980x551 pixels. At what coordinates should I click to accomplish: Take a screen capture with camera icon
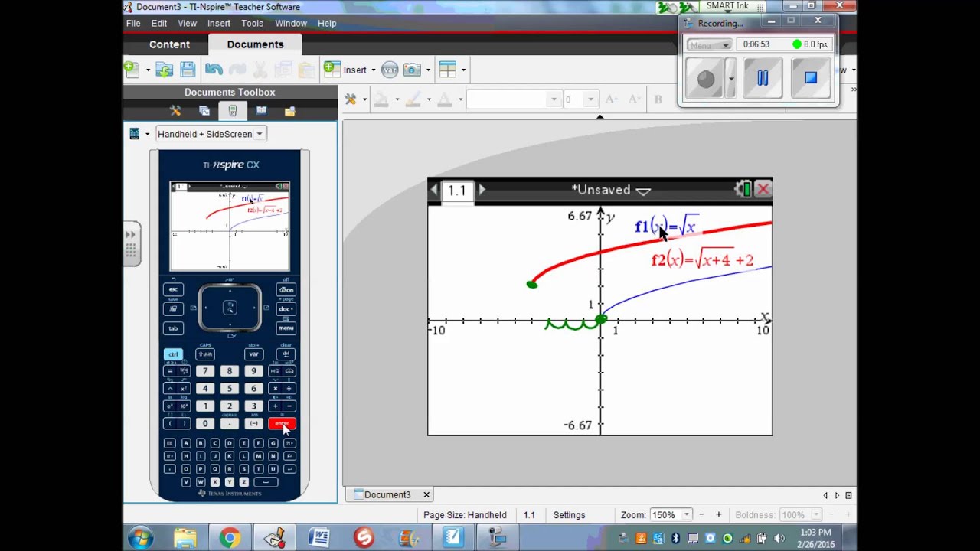[x=412, y=70]
